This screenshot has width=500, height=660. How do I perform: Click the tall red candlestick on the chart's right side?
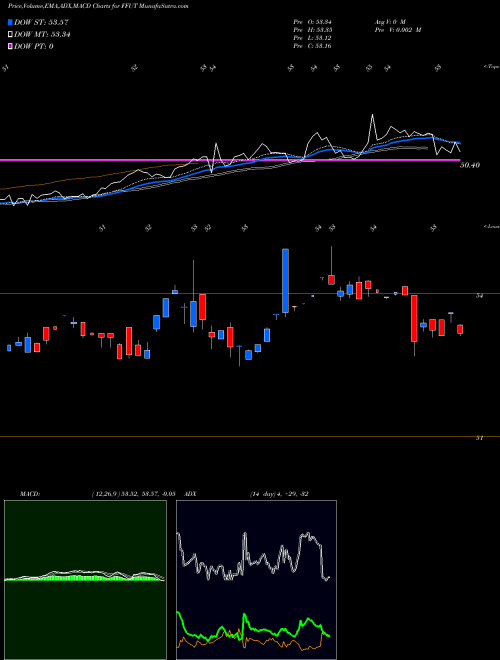pyautogui.click(x=414, y=318)
